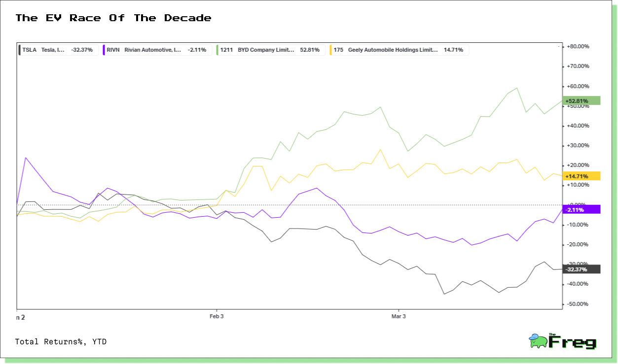Image resolution: width=618 pixels, height=364 pixels.
Task: Click the dark gray TSLA legend color bar
Action: [x=19, y=50]
